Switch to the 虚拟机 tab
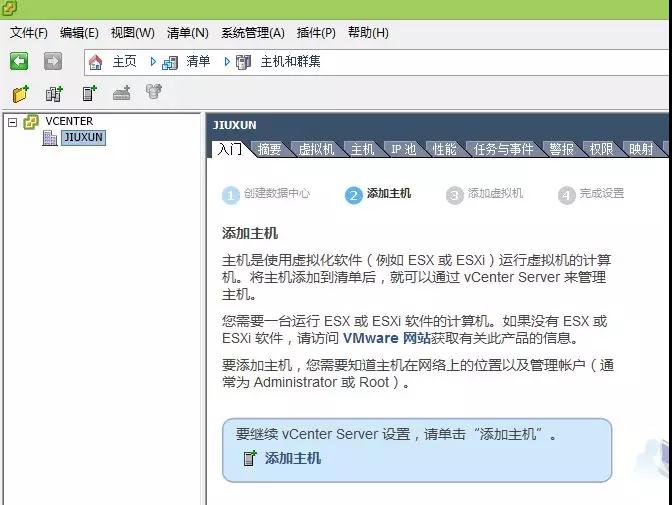Screen dimensions: 672x505 pyautogui.click(x=316, y=149)
